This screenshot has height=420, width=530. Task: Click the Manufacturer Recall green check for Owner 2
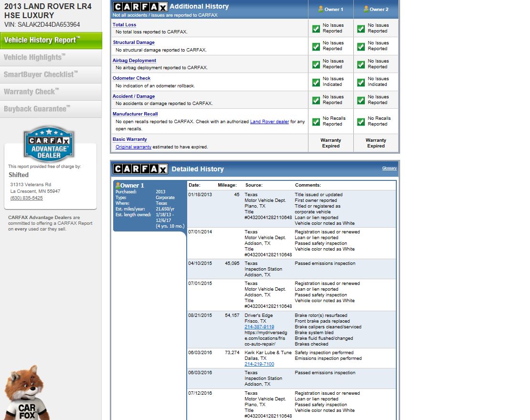point(361,122)
